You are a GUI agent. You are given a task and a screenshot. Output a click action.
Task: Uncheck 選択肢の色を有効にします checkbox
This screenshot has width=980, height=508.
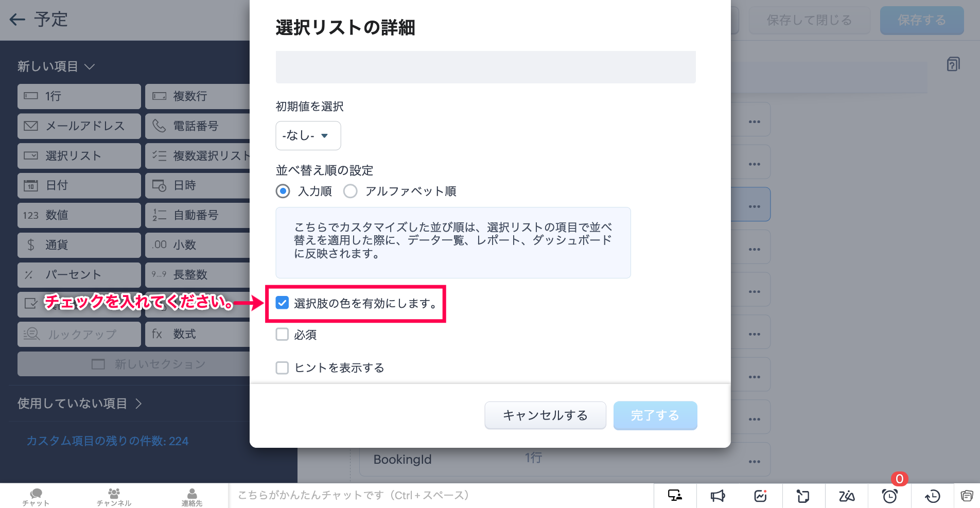pyautogui.click(x=282, y=303)
